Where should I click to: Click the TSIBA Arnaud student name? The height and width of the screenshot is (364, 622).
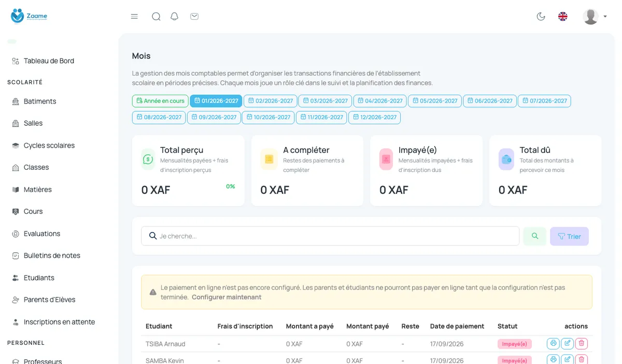click(165, 344)
